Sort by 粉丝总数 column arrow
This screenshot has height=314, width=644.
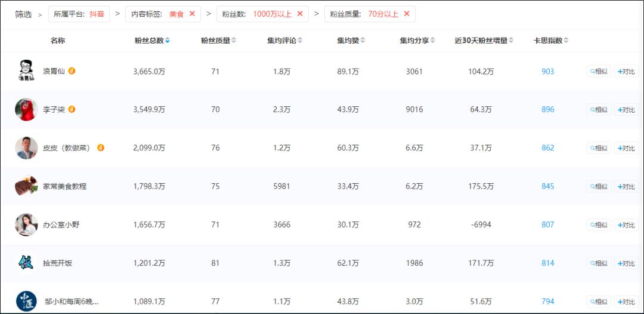tap(168, 41)
